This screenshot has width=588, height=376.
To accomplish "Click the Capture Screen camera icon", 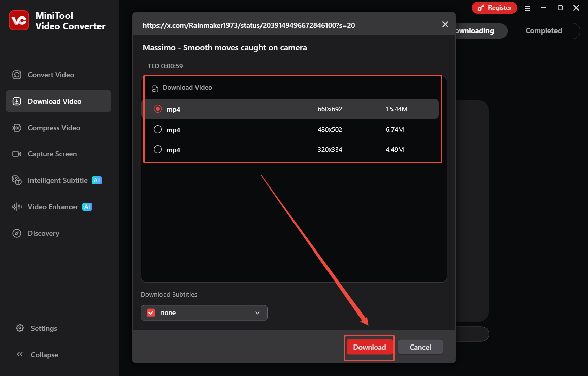I will [x=17, y=154].
